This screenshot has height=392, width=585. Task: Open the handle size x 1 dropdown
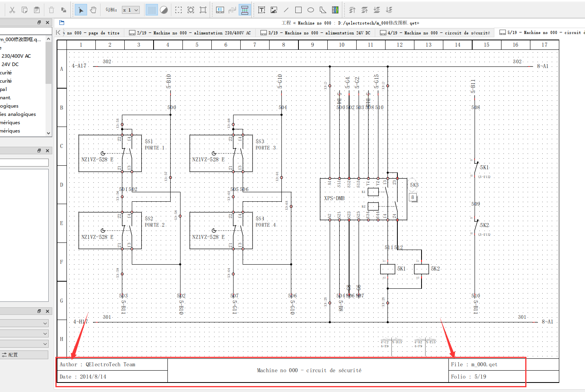(131, 10)
